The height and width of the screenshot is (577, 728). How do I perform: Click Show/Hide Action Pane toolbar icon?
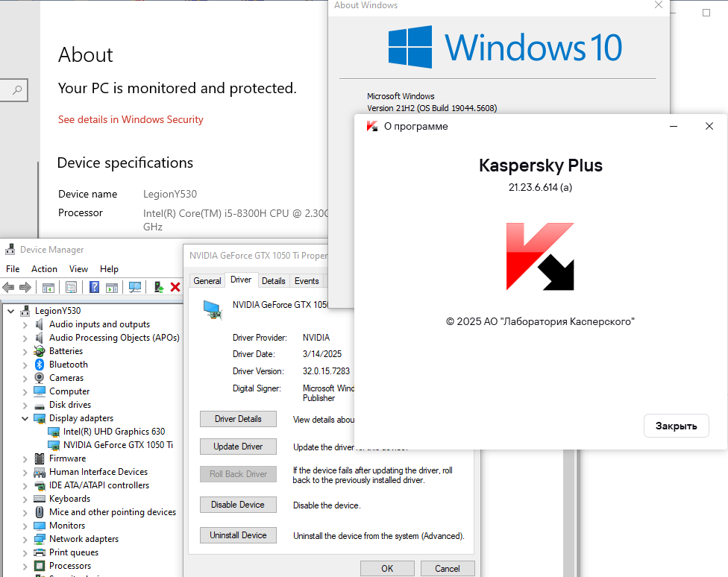pyautogui.click(x=112, y=288)
